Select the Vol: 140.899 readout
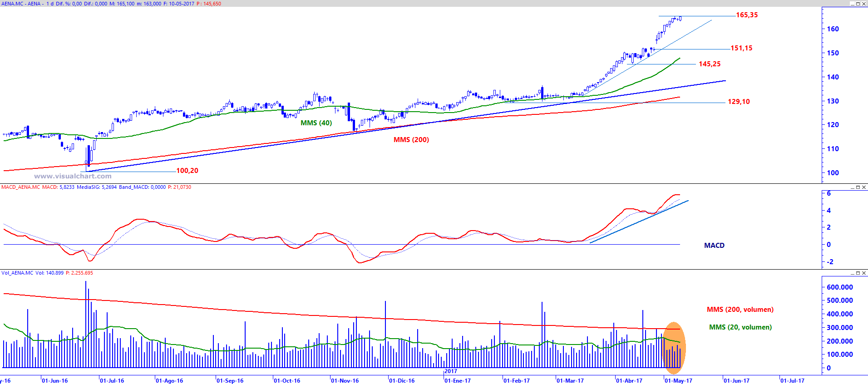868x384 pixels. pos(49,273)
